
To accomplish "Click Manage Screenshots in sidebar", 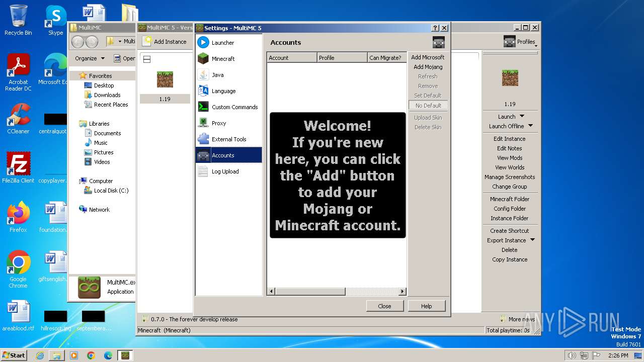I will [x=509, y=177].
